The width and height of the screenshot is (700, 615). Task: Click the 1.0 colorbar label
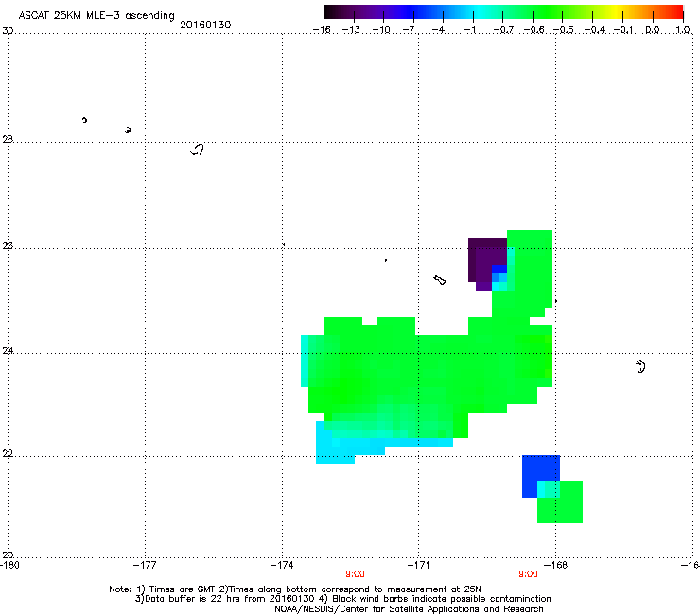(683, 30)
